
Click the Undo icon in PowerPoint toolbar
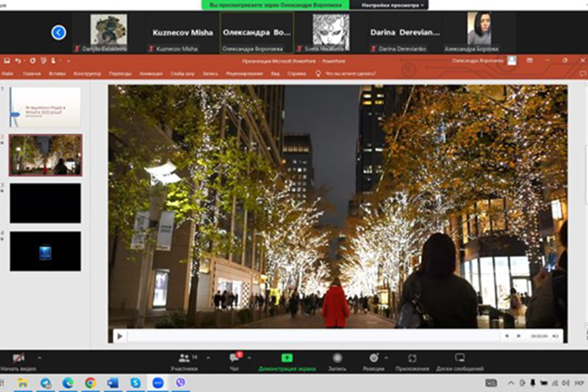[x=18, y=60]
